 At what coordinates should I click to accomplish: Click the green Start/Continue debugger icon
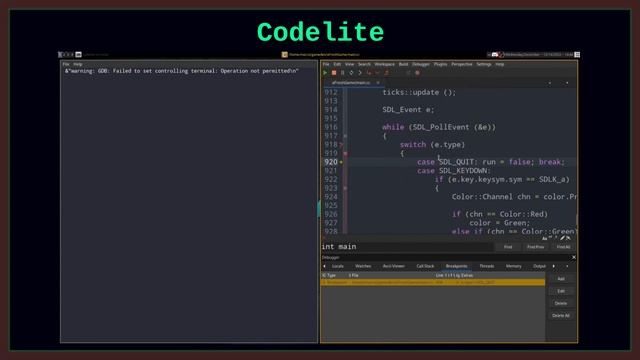coord(325,73)
